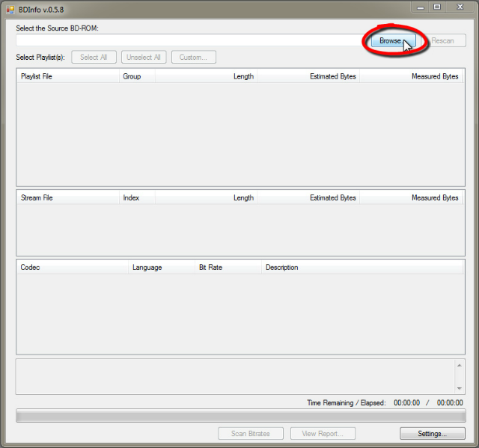
Task: Click the log box scroll up arrow
Action: (459, 365)
